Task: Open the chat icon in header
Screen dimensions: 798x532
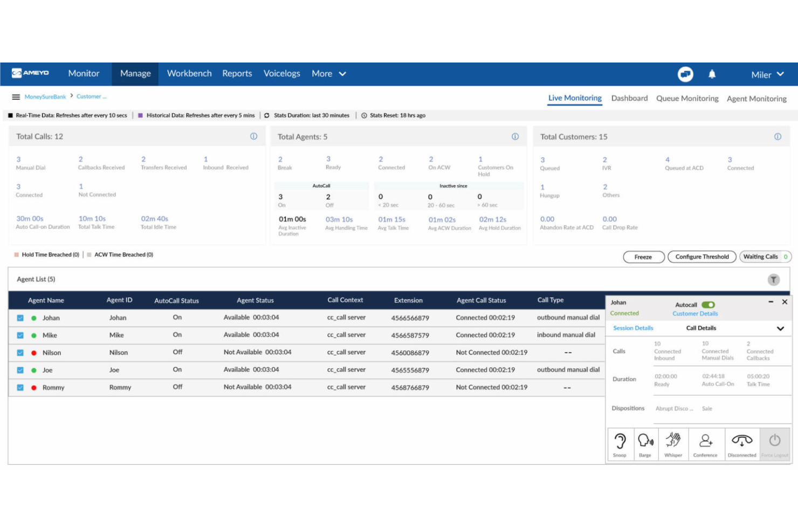Action: click(x=685, y=74)
